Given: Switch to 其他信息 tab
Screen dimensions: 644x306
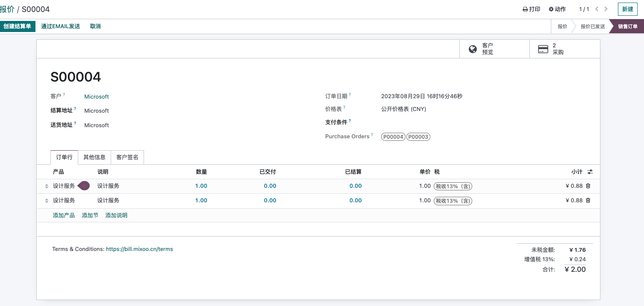Looking at the screenshot, I should tap(94, 157).
